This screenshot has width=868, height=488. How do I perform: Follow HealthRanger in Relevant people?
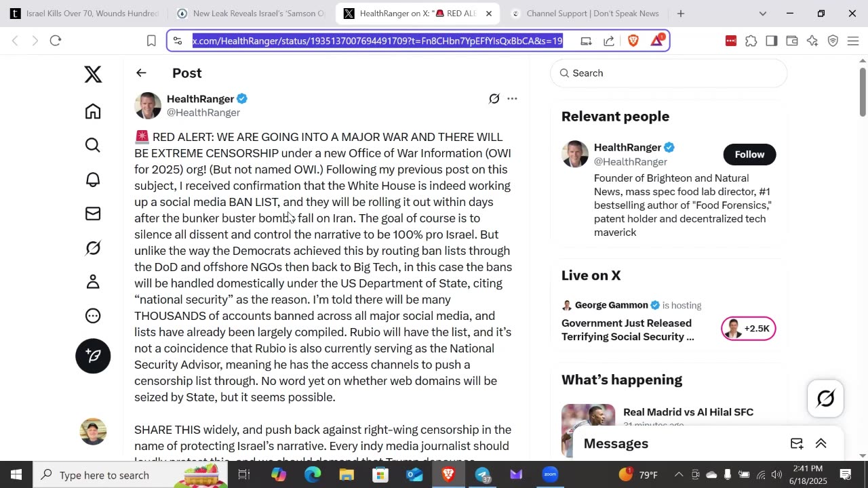pyautogui.click(x=749, y=155)
